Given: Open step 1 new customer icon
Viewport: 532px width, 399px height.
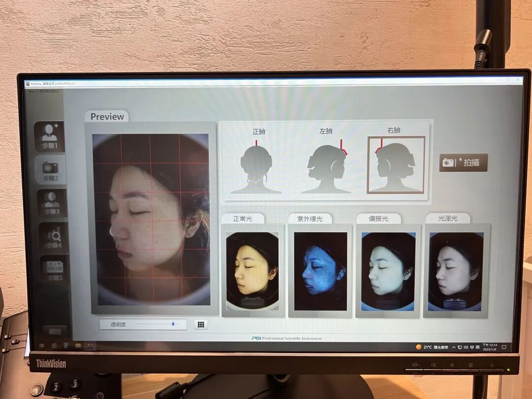Looking at the screenshot, I should point(50,136).
